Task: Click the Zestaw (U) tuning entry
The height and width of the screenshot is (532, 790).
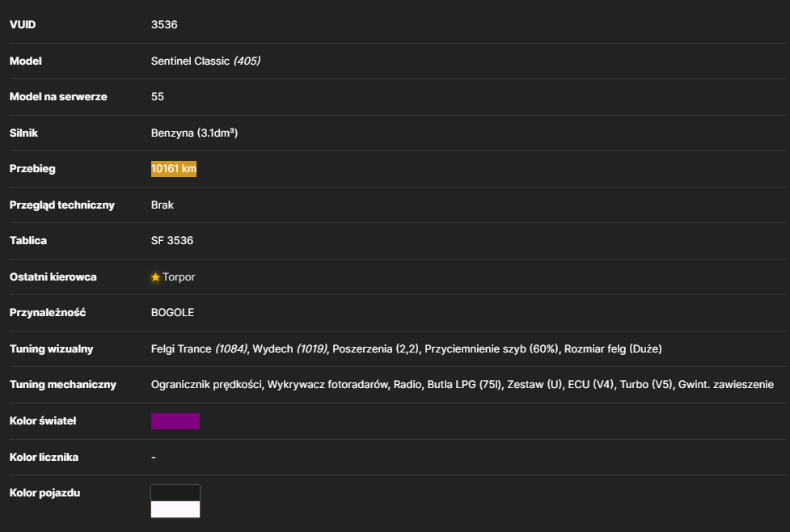Action: click(x=534, y=385)
